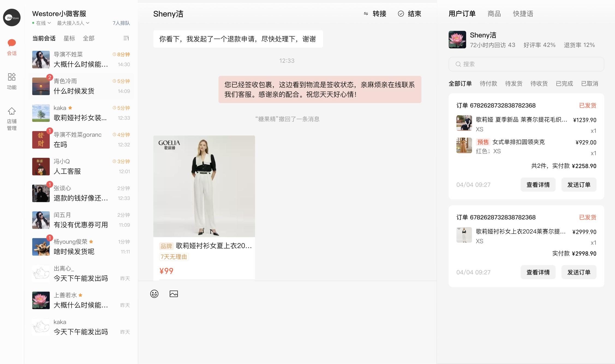Image resolution: width=615 pixels, height=364 pixels.
Task: Click the star icon next to kaka
Action: pyautogui.click(x=70, y=108)
